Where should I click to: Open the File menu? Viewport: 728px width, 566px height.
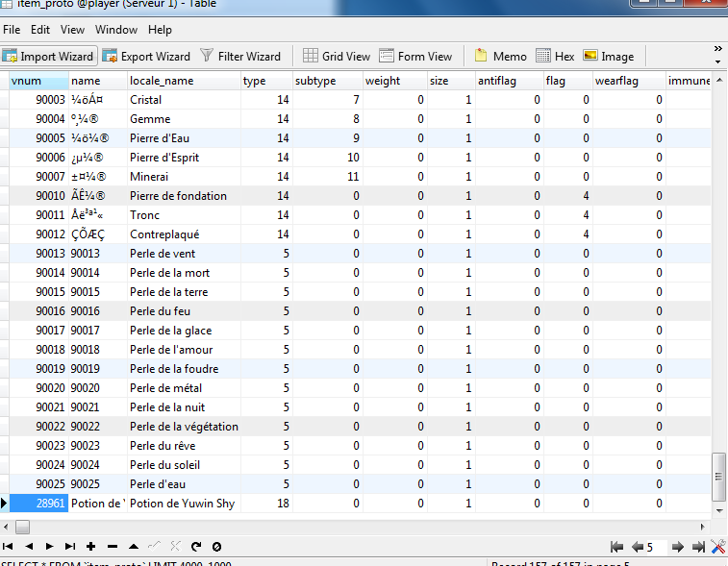pyautogui.click(x=12, y=30)
